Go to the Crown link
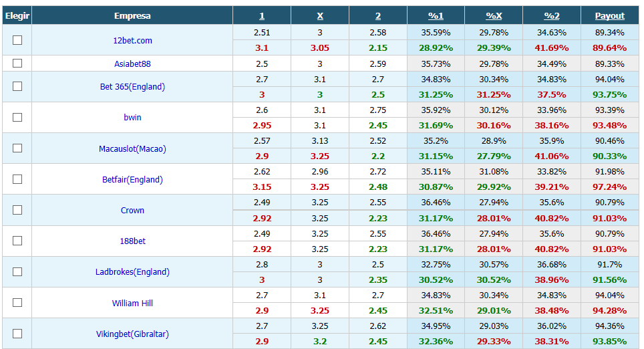Screen dimensions: 644x349 click(x=132, y=211)
